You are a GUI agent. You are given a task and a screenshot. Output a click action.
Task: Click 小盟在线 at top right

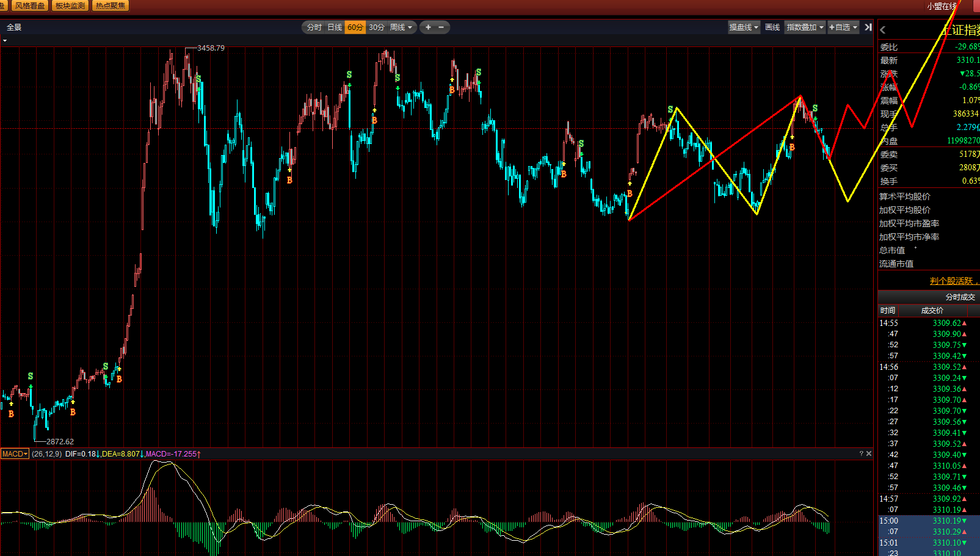pos(942,6)
